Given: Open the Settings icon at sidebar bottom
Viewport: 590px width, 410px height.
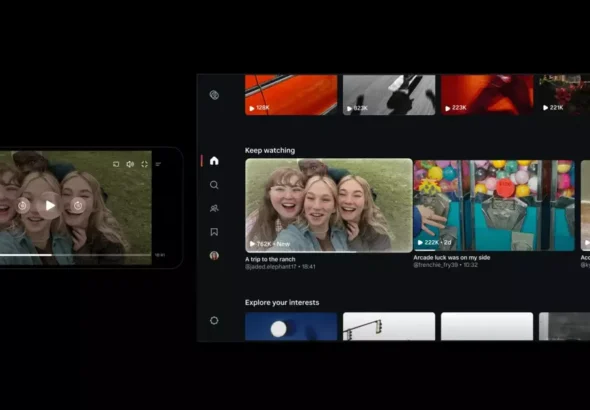Looking at the screenshot, I should pyautogui.click(x=214, y=320).
